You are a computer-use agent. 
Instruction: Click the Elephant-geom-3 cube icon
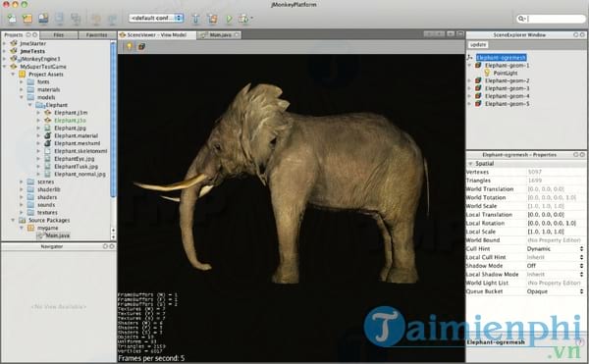pyautogui.click(x=478, y=88)
